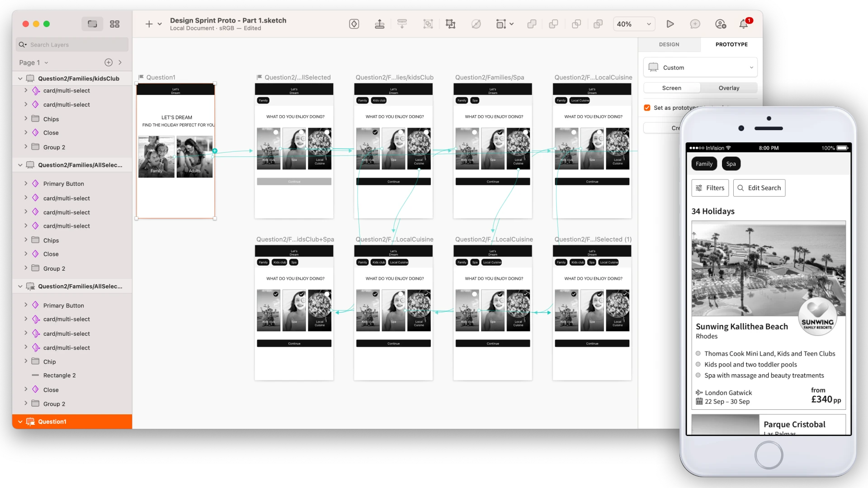868x488 pixels.
Task: Switch to components grid view in sidebar
Action: [x=114, y=24]
